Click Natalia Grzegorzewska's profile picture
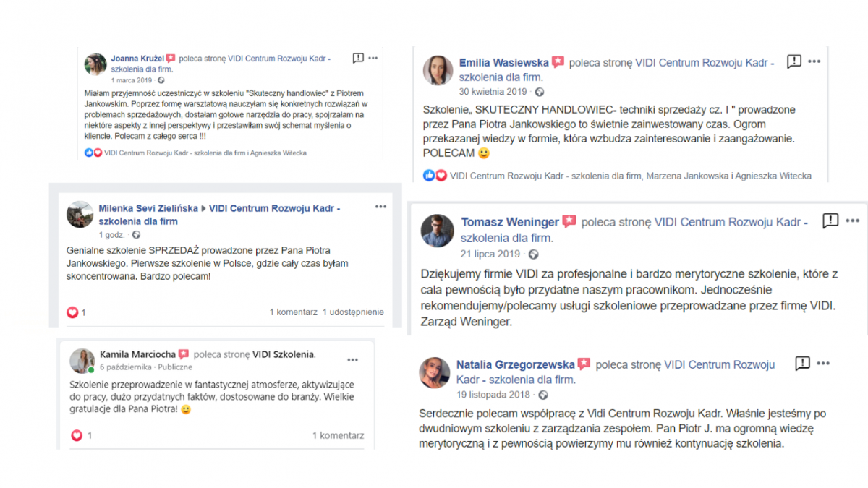868x488 pixels. (x=435, y=372)
